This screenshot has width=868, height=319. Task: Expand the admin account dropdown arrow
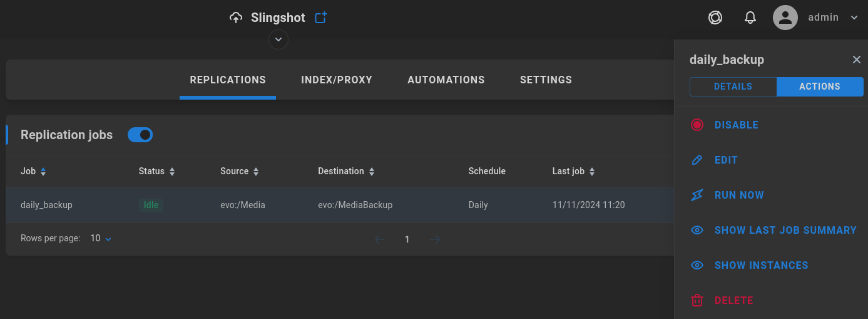(x=854, y=18)
